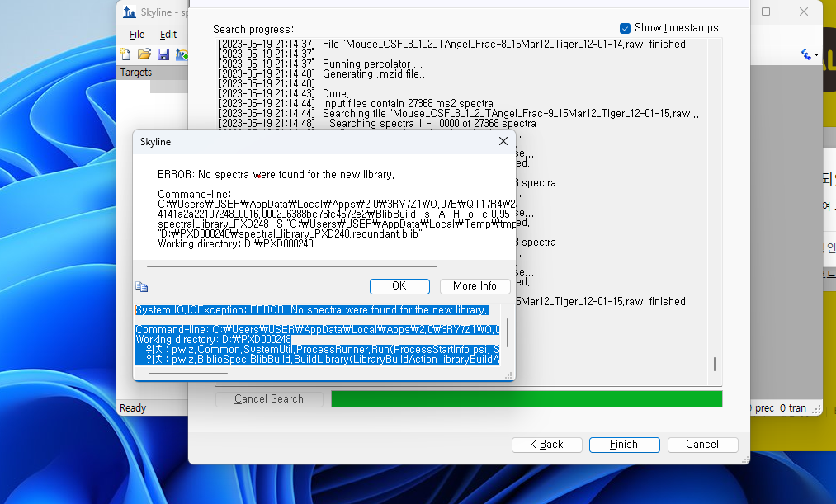Click the Import Results toolbar icon
Image resolution: width=836 pixels, height=504 pixels.
tap(182, 54)
